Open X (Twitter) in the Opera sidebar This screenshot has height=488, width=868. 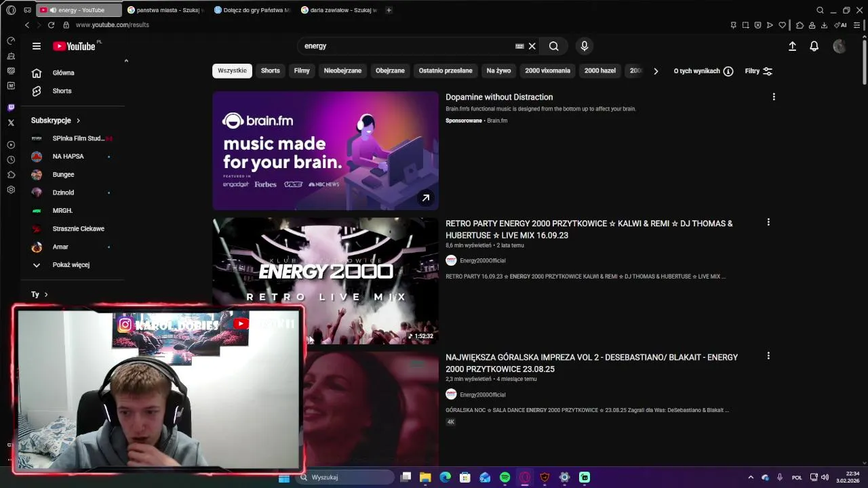tap(11, 123)
